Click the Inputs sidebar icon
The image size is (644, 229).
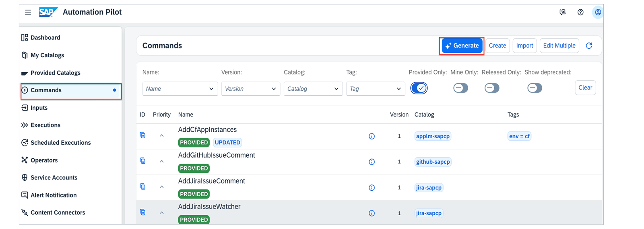click(x=25, y=108)
